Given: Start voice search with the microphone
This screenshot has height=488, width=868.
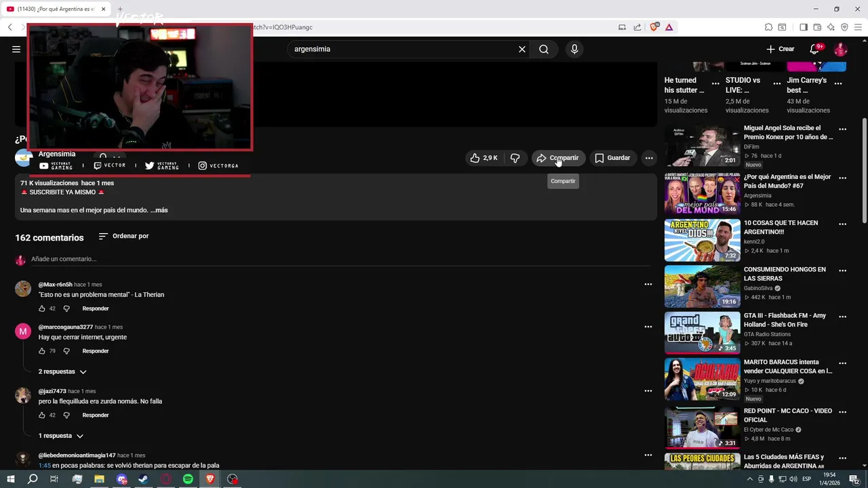Looking at the screenshot, I should click(x=574, y=49).
